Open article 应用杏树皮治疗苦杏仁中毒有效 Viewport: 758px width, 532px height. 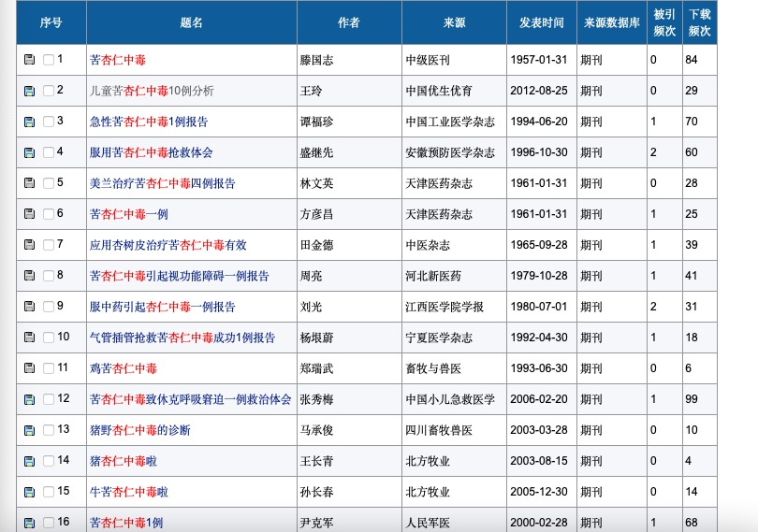pyautogui.click(x=168, y=245)
